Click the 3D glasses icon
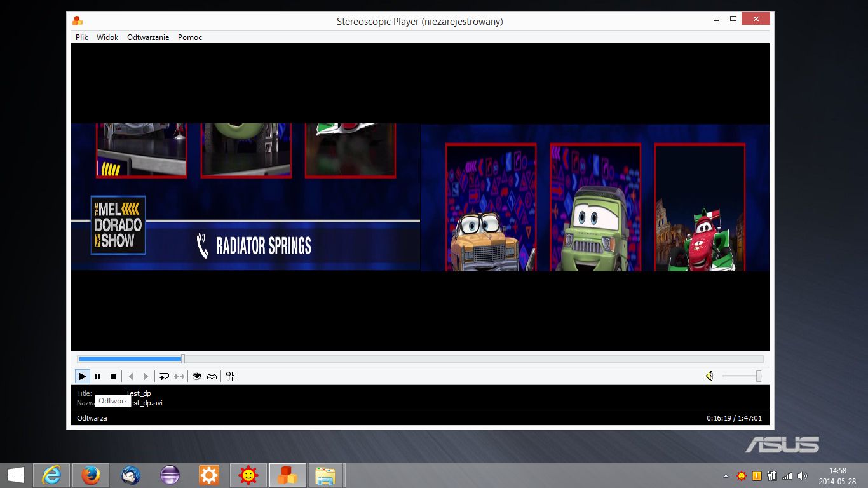This screenshot has width=868, height=488. click(x=212, y=376)
